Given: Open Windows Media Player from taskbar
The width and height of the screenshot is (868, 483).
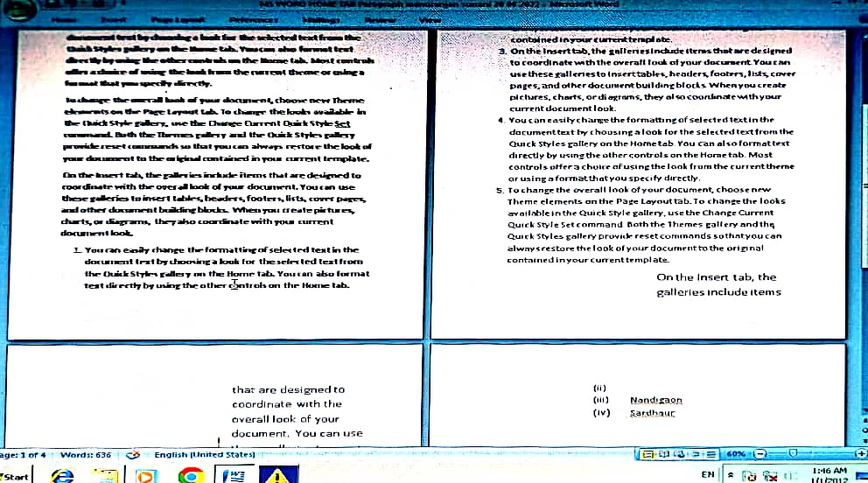Looking at the screenshot, I should (145, 475).
